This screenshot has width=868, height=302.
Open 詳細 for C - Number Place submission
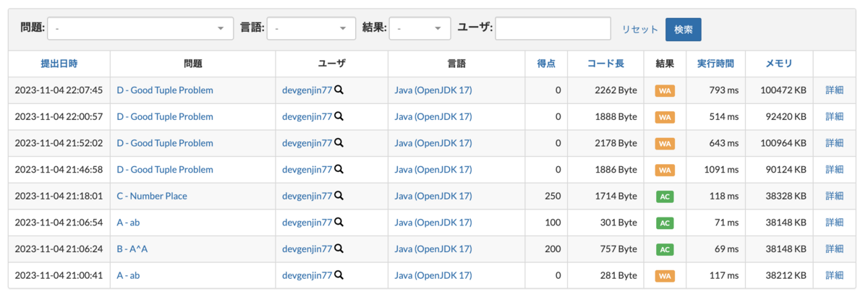pos(835,196)
